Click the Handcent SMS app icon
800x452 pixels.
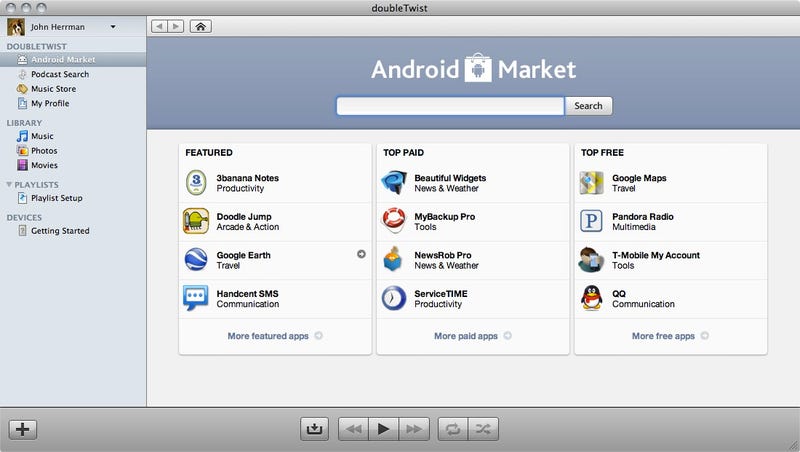click(x=196, y=298)
